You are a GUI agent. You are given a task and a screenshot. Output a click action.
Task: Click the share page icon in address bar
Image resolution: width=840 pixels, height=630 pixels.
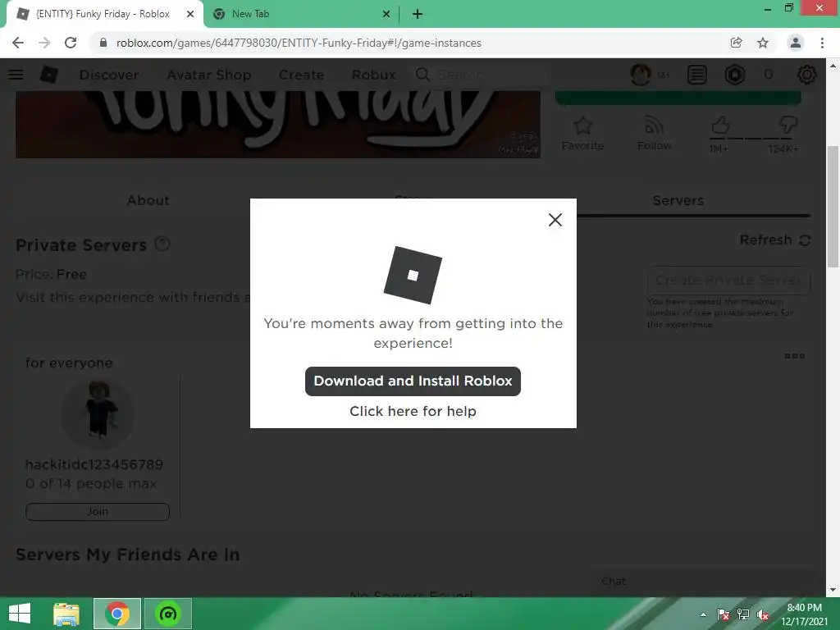(736, 43)
